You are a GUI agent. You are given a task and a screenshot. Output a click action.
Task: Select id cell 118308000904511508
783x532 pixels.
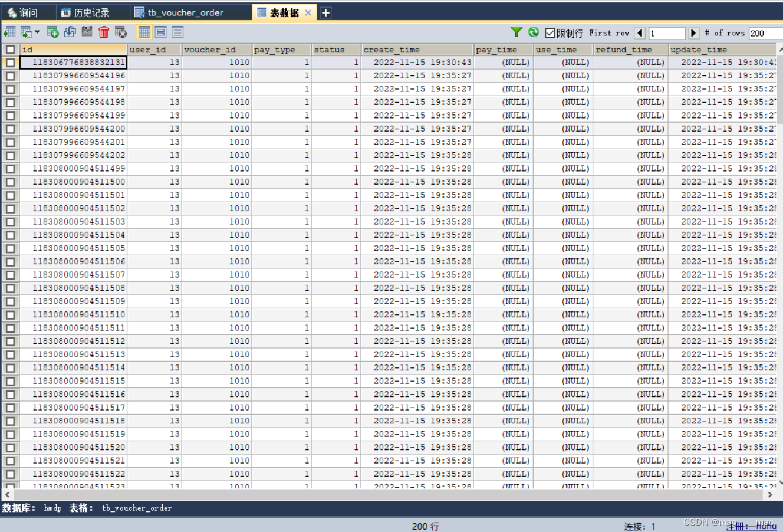[x=74, y=288]
